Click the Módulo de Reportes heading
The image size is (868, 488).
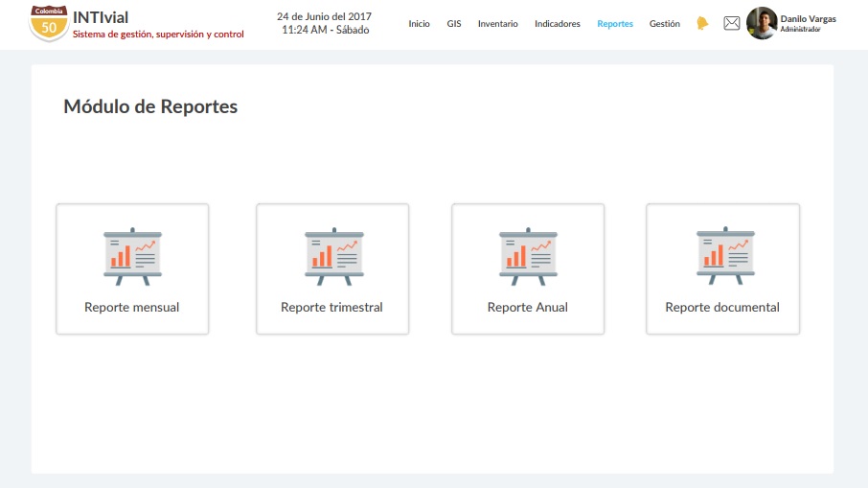(x=150, y=106)
